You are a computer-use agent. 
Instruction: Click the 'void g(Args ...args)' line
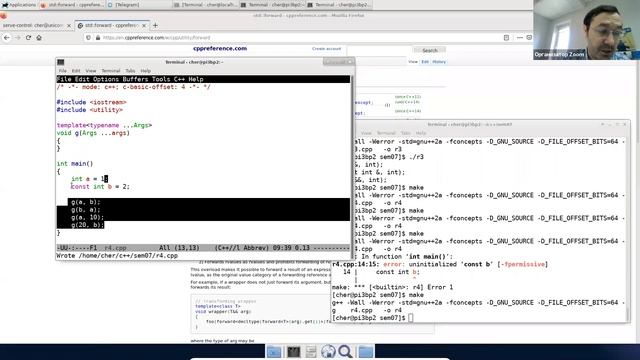93,133
